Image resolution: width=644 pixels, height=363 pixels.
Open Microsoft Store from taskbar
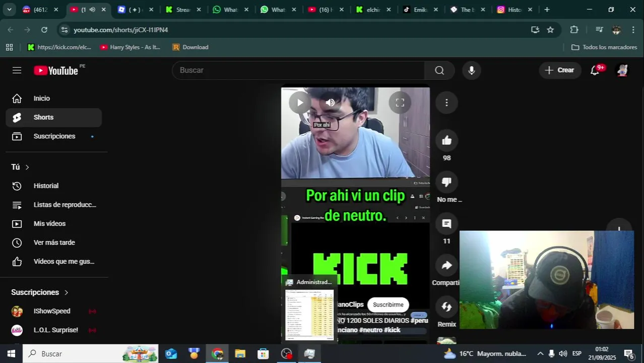pos(263,354)
